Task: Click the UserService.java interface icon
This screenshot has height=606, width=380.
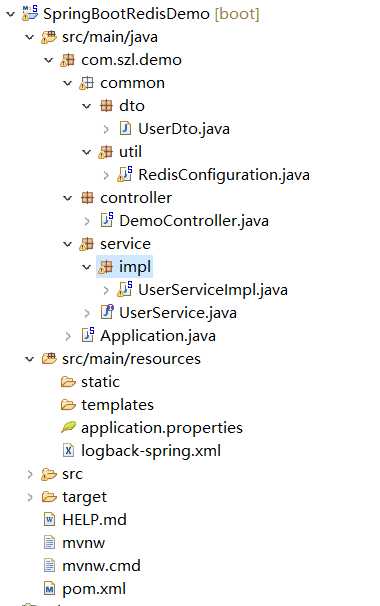Action: pyautogui.click(x=106, y=312)
